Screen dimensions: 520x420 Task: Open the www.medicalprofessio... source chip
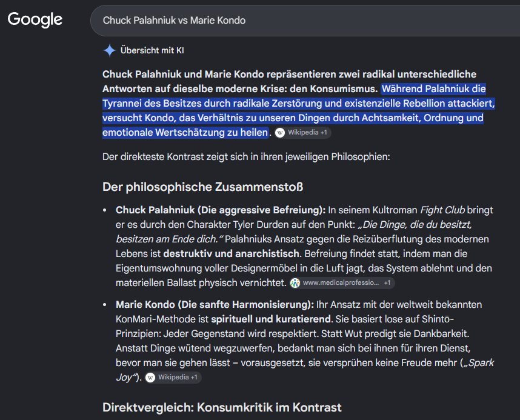342,283
